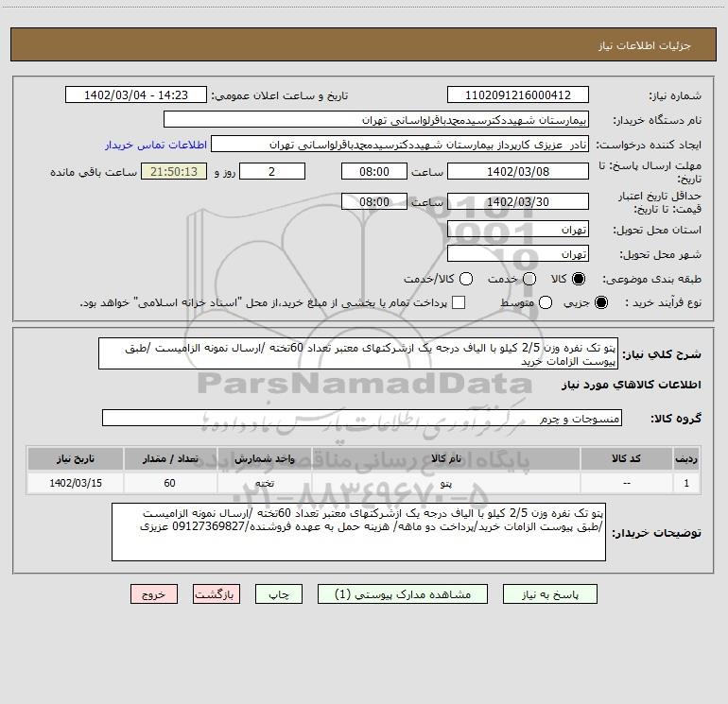Click the تعداد / مقدار column header

[x=170, y=459]
